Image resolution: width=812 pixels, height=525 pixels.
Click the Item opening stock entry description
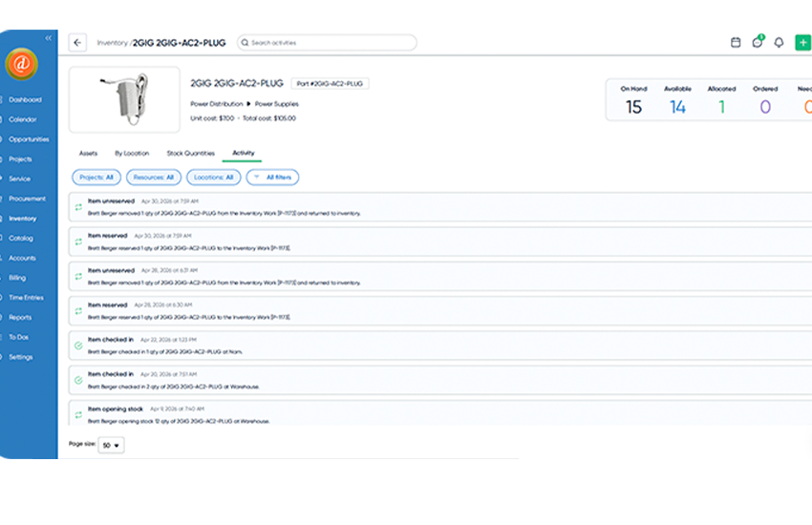[x=179, y=422]
